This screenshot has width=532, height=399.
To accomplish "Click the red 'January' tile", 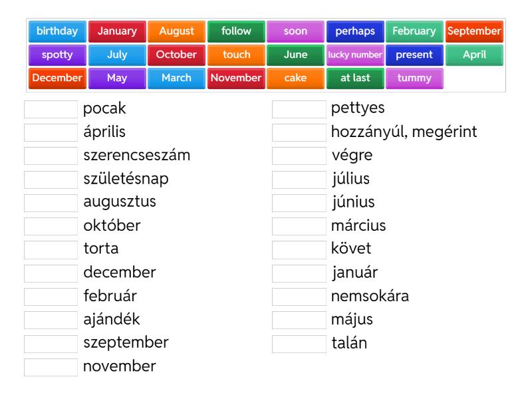I will coord(117,31).
